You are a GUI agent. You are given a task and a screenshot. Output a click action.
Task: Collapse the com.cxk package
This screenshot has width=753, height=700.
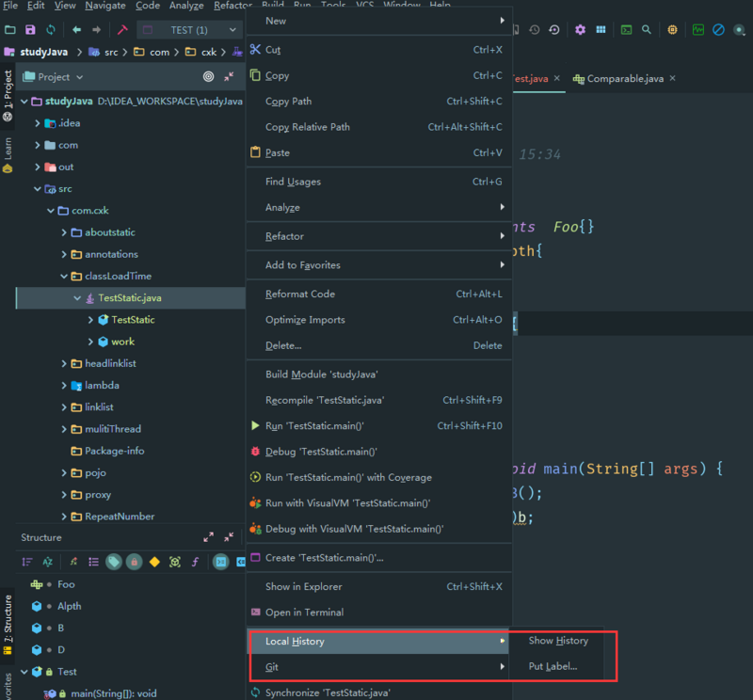51,211
